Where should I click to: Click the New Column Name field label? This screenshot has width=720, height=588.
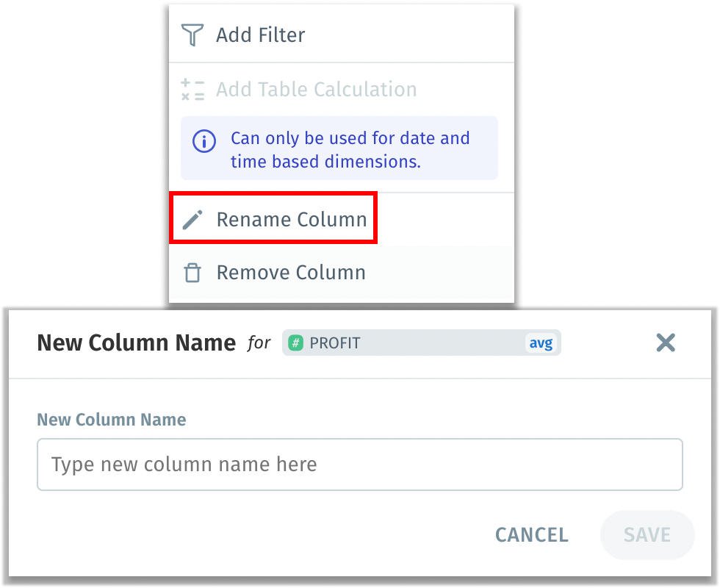111,420
